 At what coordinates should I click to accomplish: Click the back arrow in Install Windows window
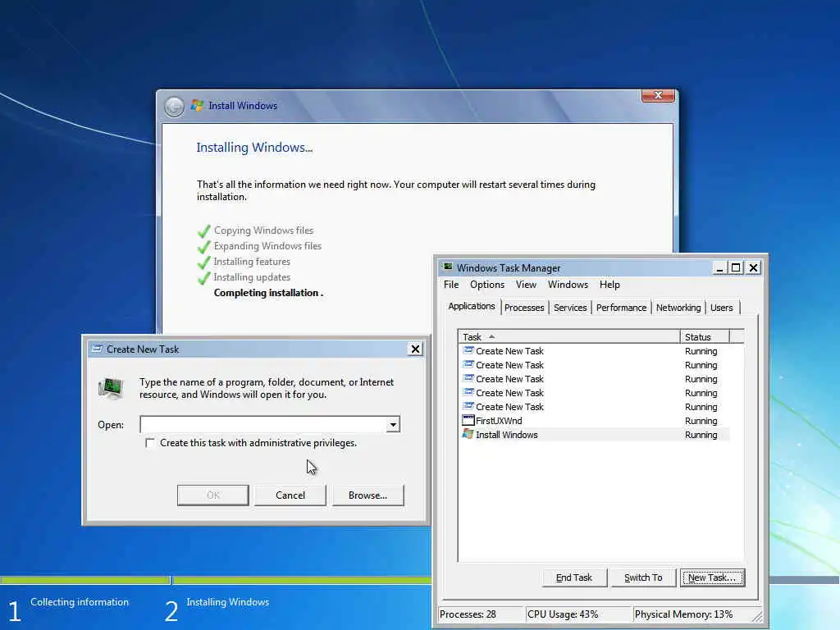[174, 107]
